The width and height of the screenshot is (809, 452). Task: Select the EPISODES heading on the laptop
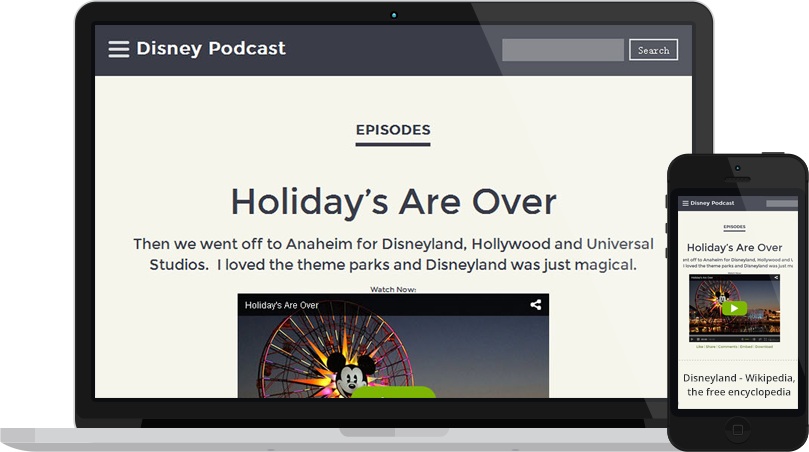(393, 130)
